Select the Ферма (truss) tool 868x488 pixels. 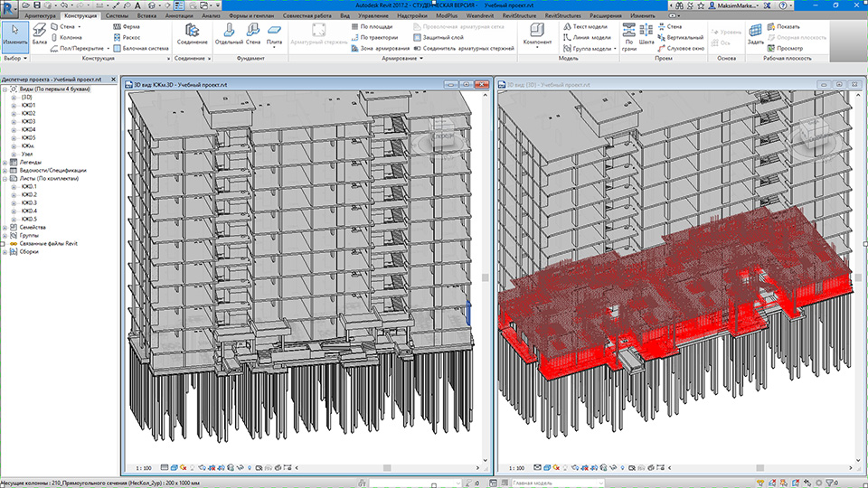coord(125,26)
